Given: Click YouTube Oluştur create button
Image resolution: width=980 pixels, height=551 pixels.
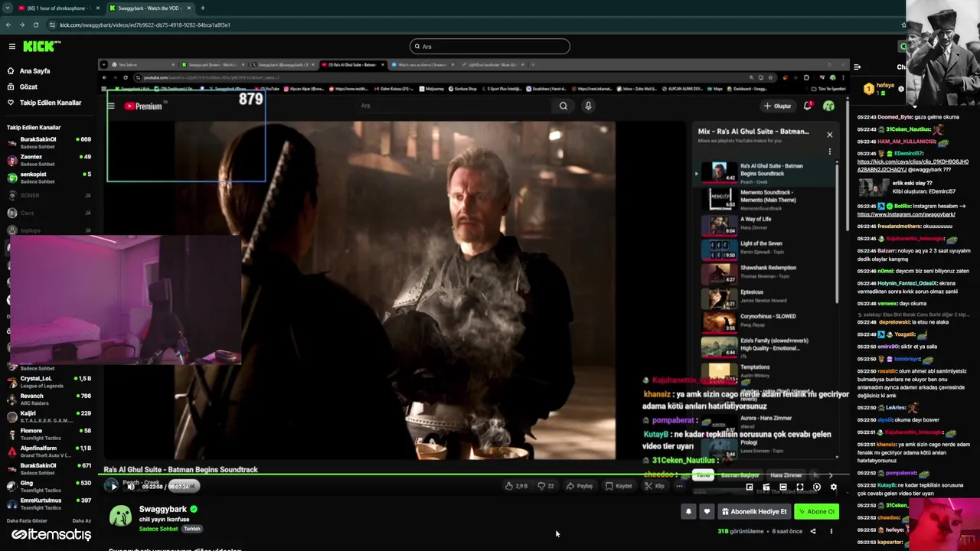Looking at the screenshot, I should point(778,106).
